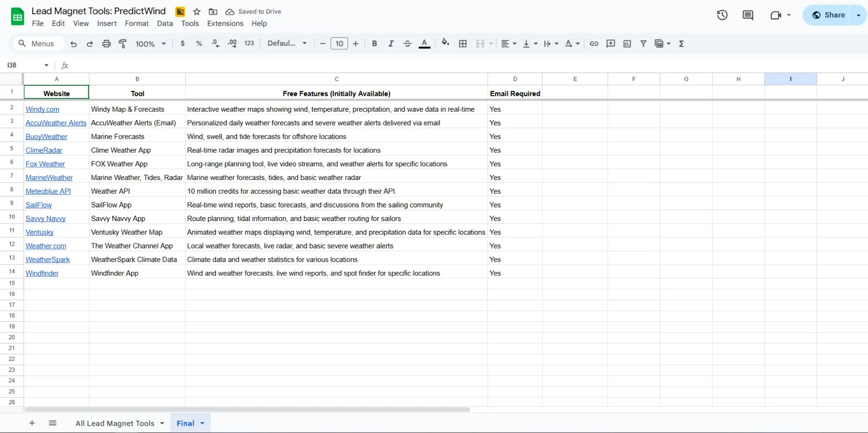
Task: Click the borders icon
Action: [463, 44]
